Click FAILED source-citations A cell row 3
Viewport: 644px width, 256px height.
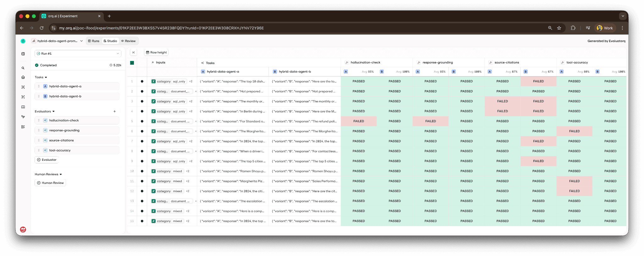502,101
